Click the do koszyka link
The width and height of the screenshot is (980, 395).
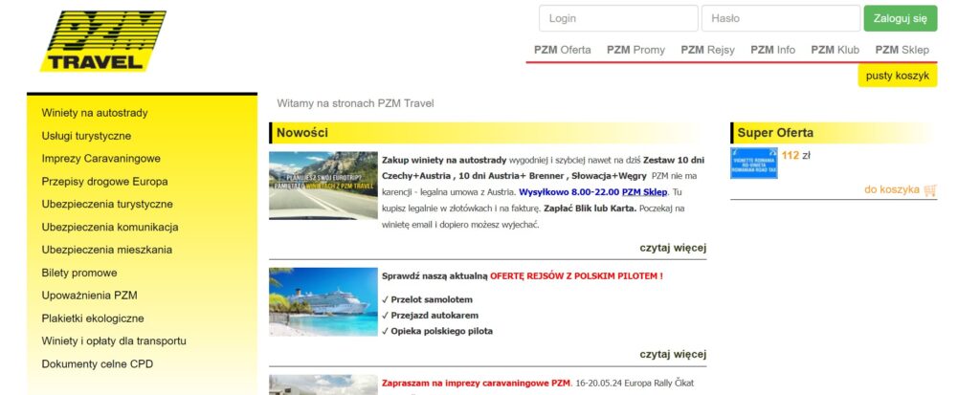coord(891,190)
